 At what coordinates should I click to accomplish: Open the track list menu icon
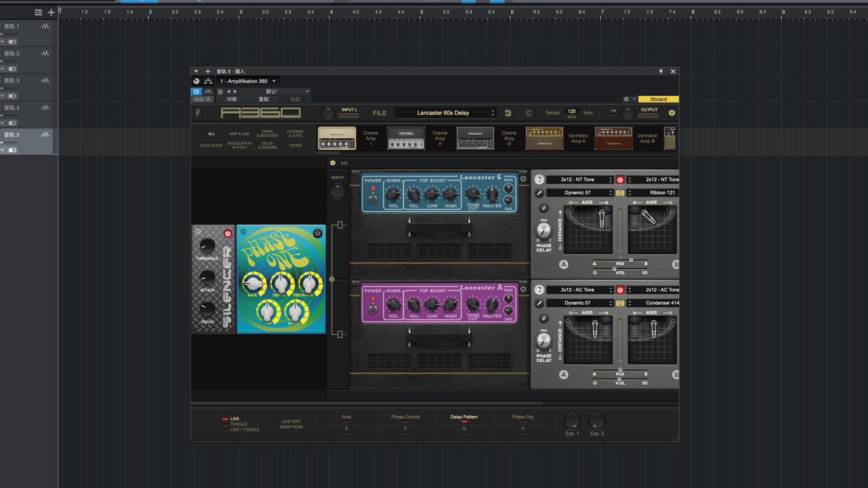coord(38,13)
